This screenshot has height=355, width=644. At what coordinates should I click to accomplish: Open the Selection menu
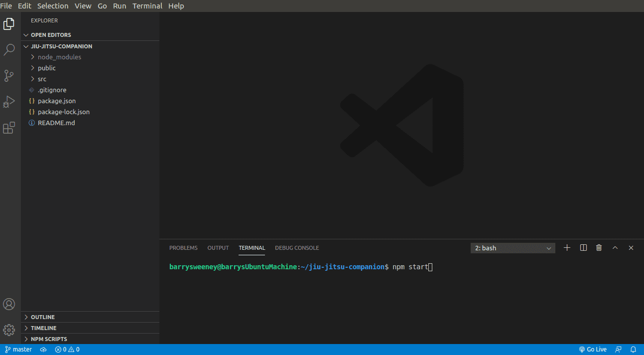click(x=53, y=6)
